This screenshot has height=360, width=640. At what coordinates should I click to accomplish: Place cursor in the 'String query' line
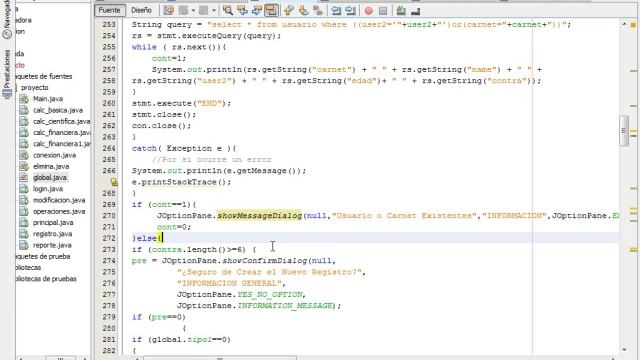[351, 24]
